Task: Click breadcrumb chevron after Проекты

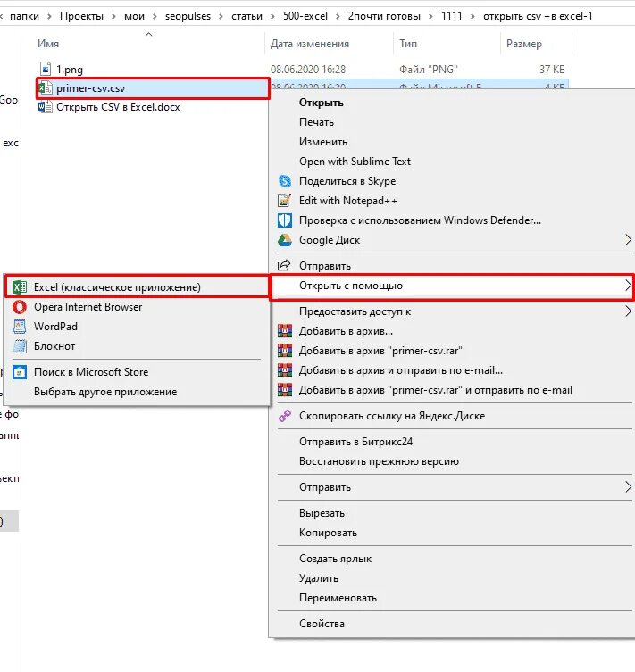Action: [x=113, y=16]
